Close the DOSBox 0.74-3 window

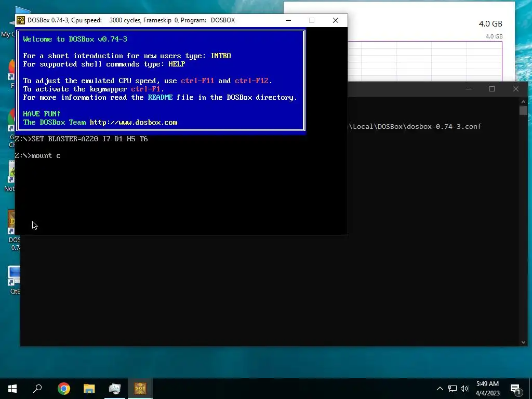click(x=336, y=20)
